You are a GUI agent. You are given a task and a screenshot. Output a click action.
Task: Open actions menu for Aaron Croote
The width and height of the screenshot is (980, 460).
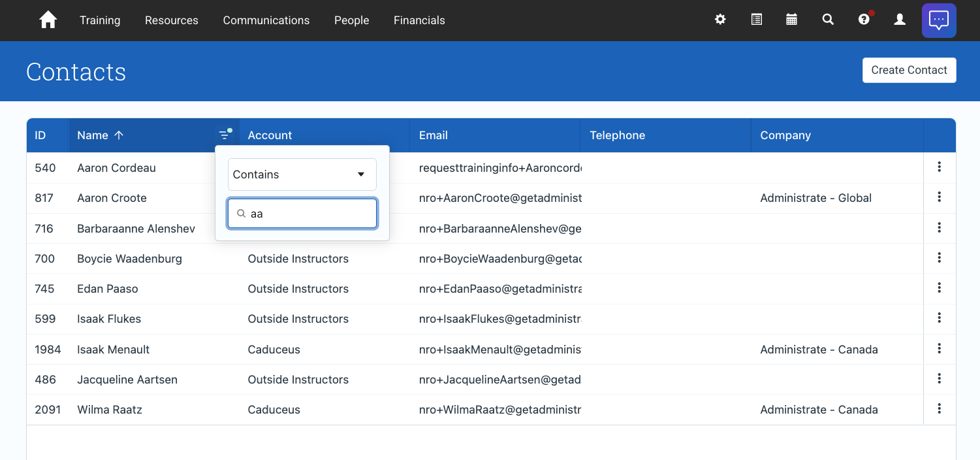(940, 197)
